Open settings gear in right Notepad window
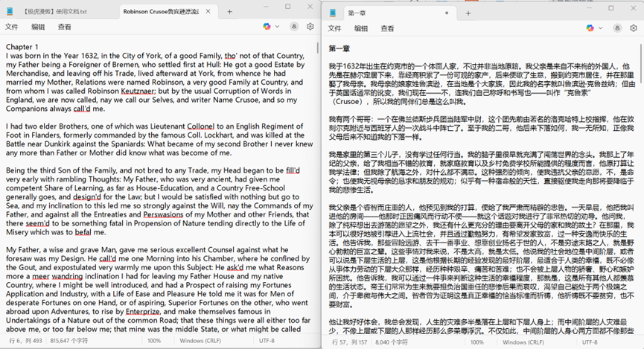Image resolution: width=644 pixels, height=349 pixels. pyautogui.click(x=634, y=28)
